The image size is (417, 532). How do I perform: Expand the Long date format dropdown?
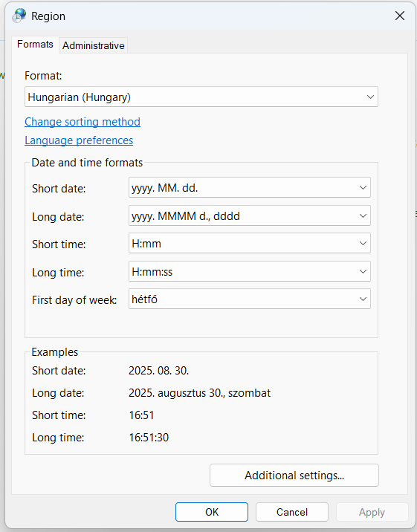[250, 215]
